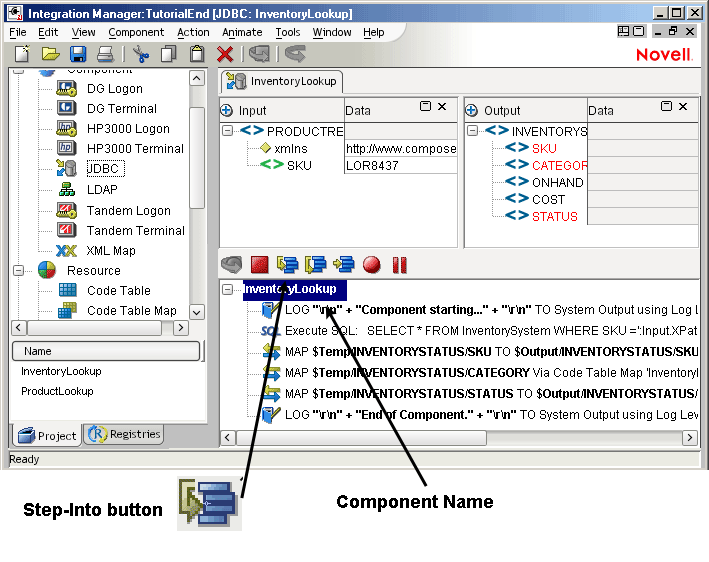709x562 pixels.
Task: Click the Paste clipboard icon
Action: (x=197, y=54)
